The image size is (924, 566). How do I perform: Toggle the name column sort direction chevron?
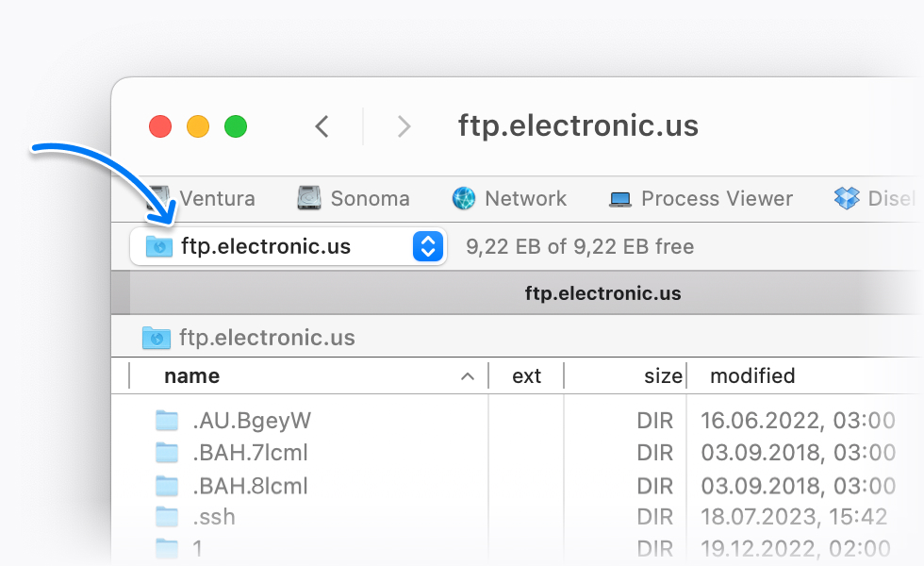pyautogui.click(x=468, y=375)
